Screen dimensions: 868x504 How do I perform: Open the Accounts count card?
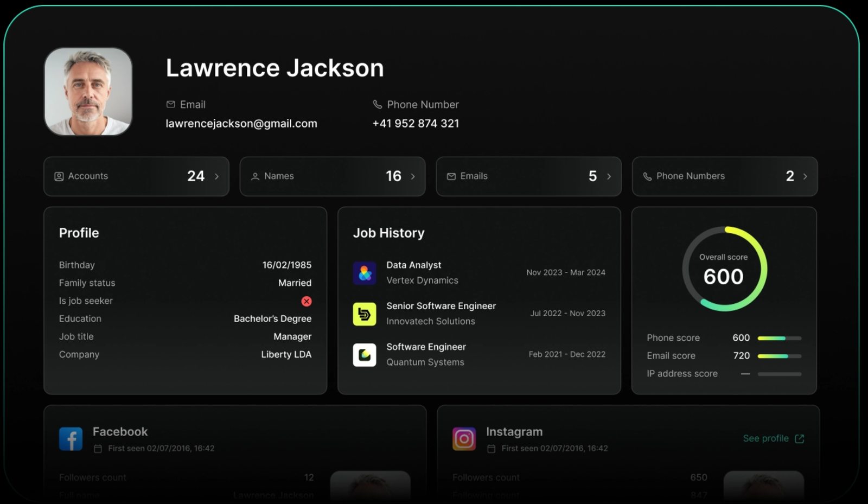tap(136, 176)
